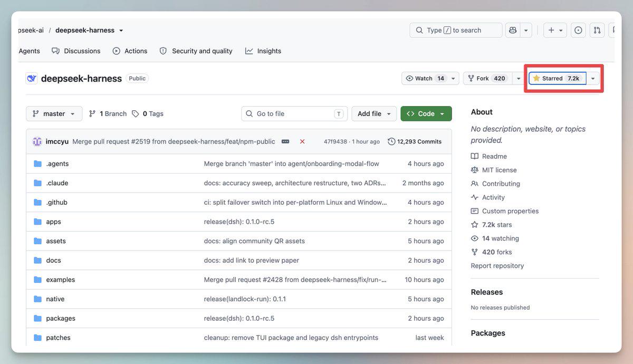Open the Releases heading link
Screen dimensions: 633x364
tap(487, 292)
